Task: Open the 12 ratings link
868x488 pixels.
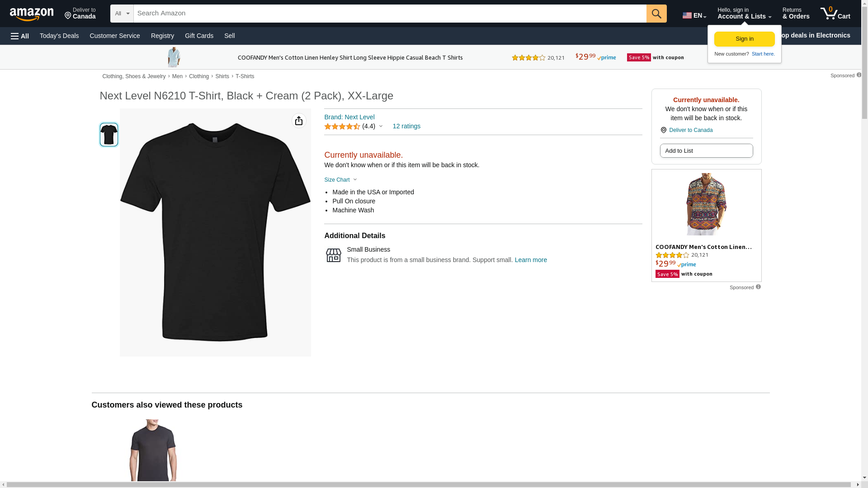Action: pyautogui.click(x=406, y=126)
